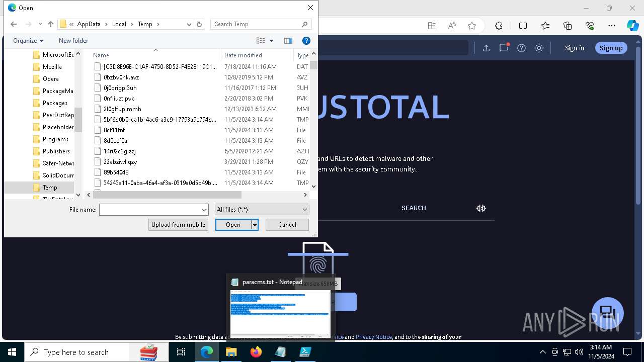Click Read aloud icon in address bar
Screen dimensions: 644x362
coord(452,26)
